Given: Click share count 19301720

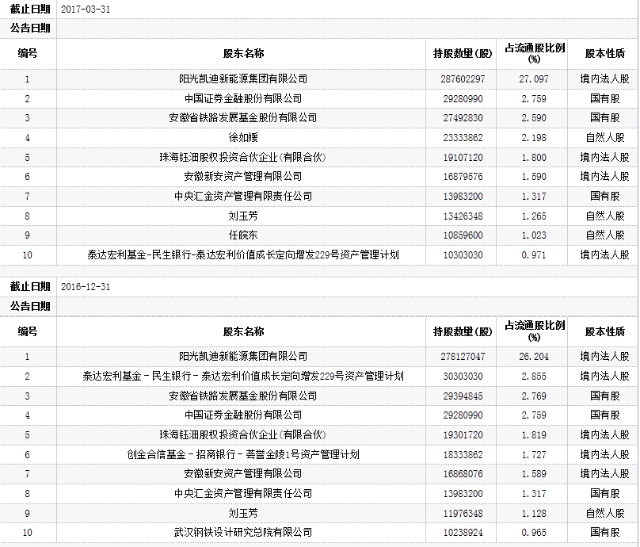Looking at the screenshot, I should click(463, 435).
